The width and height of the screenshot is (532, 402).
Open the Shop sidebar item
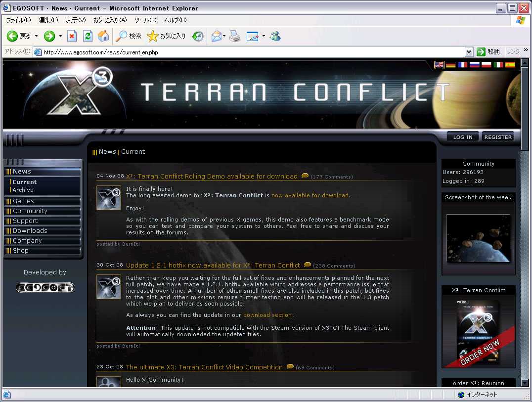coord(43,250)
